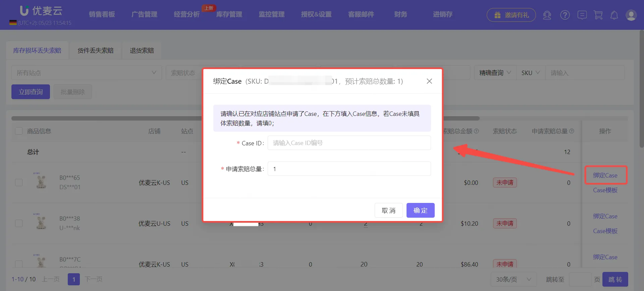The height and width of the screenshot is (291, 644).
Task: Click product thumbnail for B0***38
Action: pyautogui.click(x=41, y=222)
